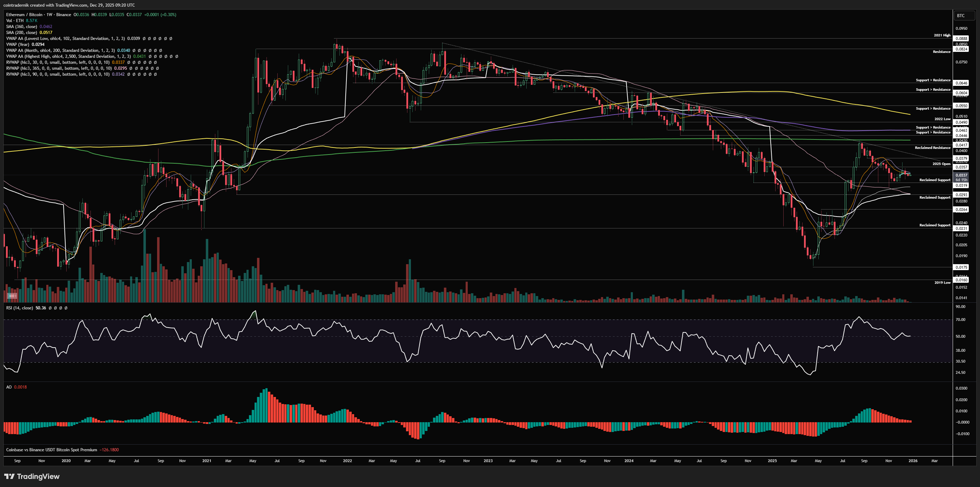
Task: Click the RVWAP 365 pink value 0.0295
Action: pyautogui.click(x=120, y=68)
